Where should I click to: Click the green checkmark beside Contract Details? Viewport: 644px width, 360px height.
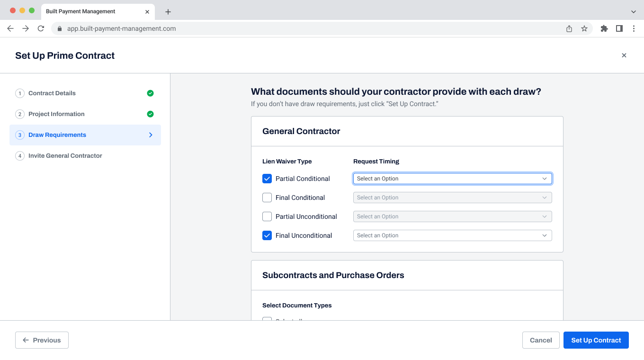[x=150, y=93]
